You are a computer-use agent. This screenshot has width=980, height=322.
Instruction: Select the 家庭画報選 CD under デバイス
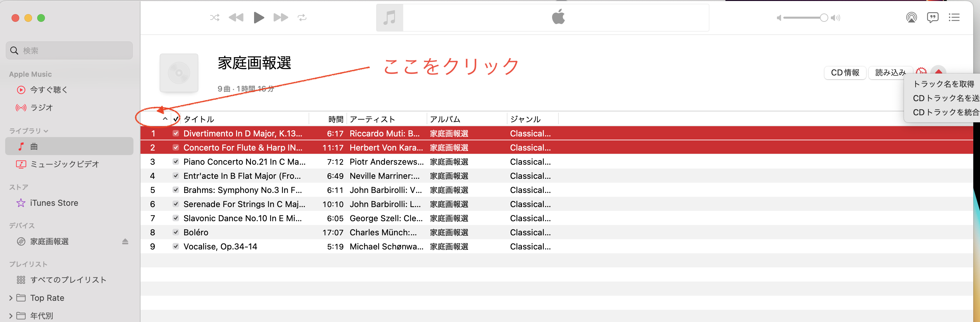click(49, 242)
